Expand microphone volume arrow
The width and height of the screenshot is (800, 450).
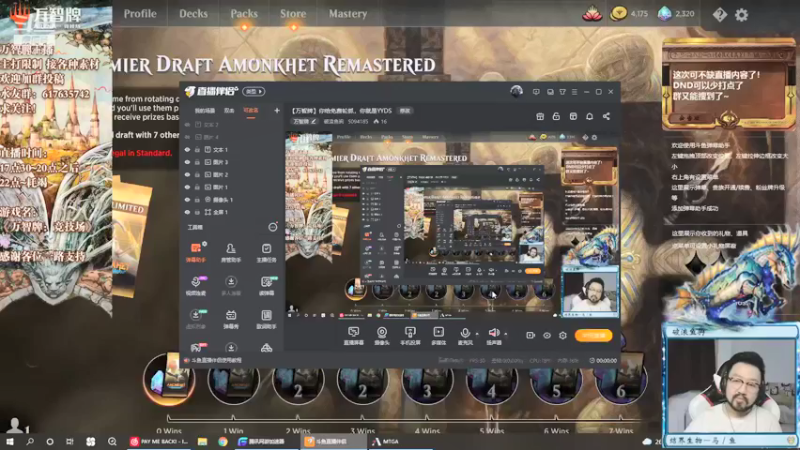pyautogui.click(x=478, y=334)
